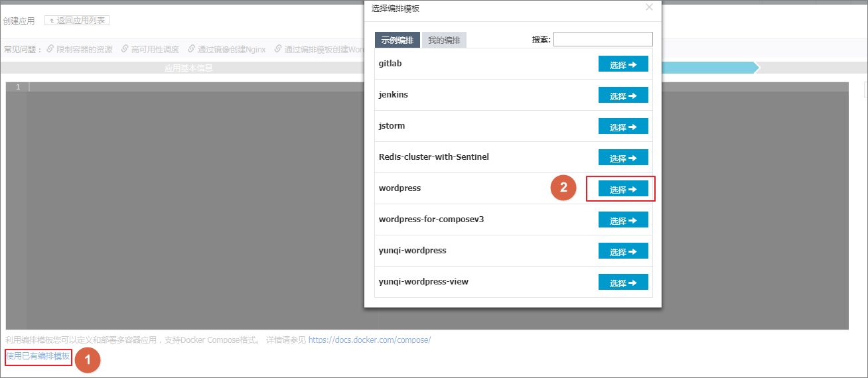868x378 pixels.
Task: Open the 通过镜像创建Nginx help link
Action: tap(232, 49)
